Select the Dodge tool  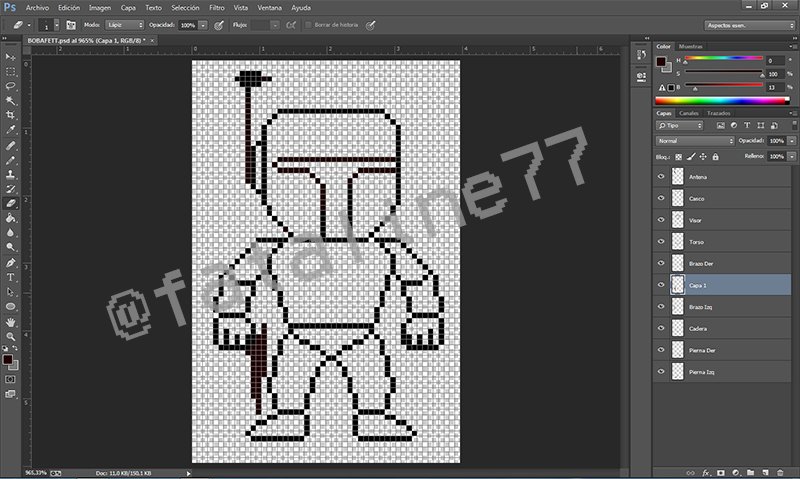coord(10,247)
